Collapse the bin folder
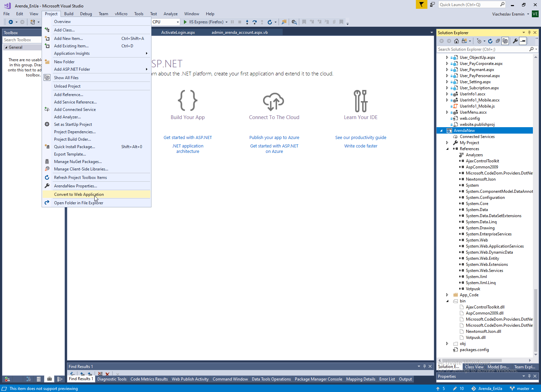The height and width of the screenshot is (392, 541). pos(447,301)
